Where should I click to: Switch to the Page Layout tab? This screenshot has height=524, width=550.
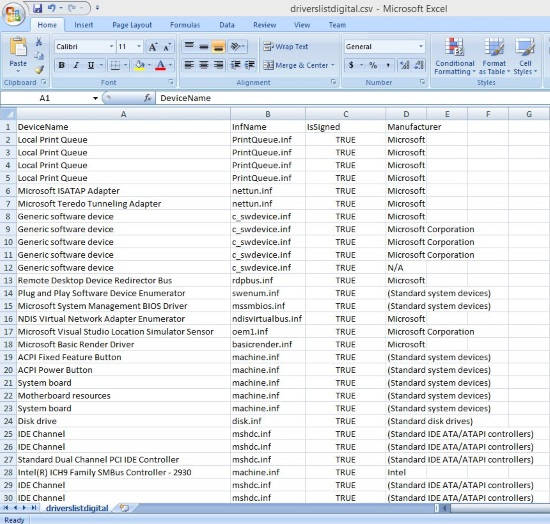coord(132,25)
